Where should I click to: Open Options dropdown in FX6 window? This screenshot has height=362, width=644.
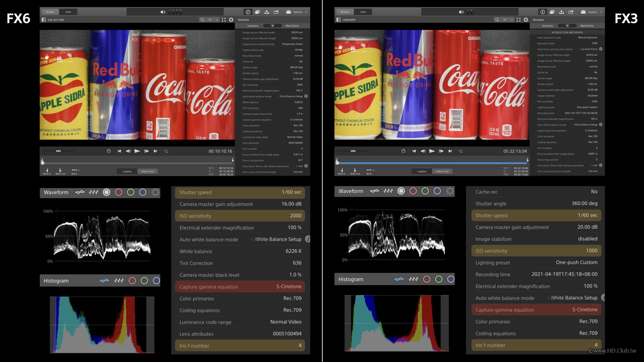point(297,12)
